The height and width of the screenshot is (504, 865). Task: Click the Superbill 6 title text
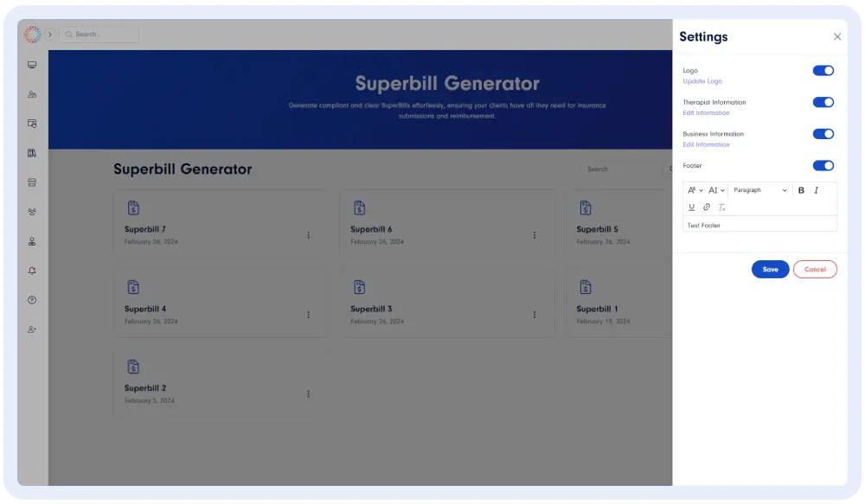371,229
